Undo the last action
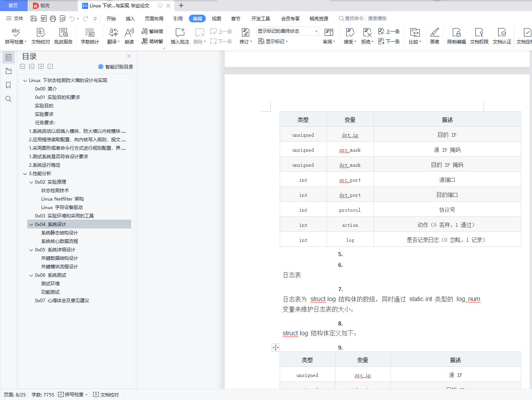This screenshot has width=532, height=400. [x=72, y=18]
